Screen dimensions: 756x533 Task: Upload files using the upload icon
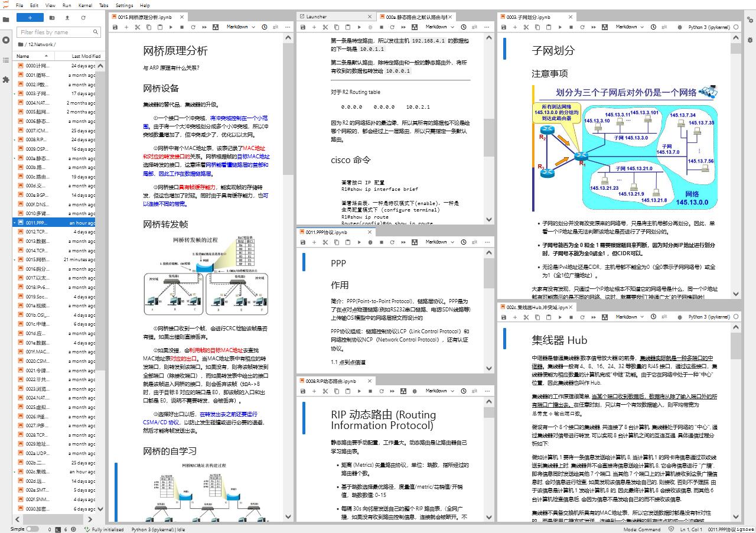click(67, 18)
